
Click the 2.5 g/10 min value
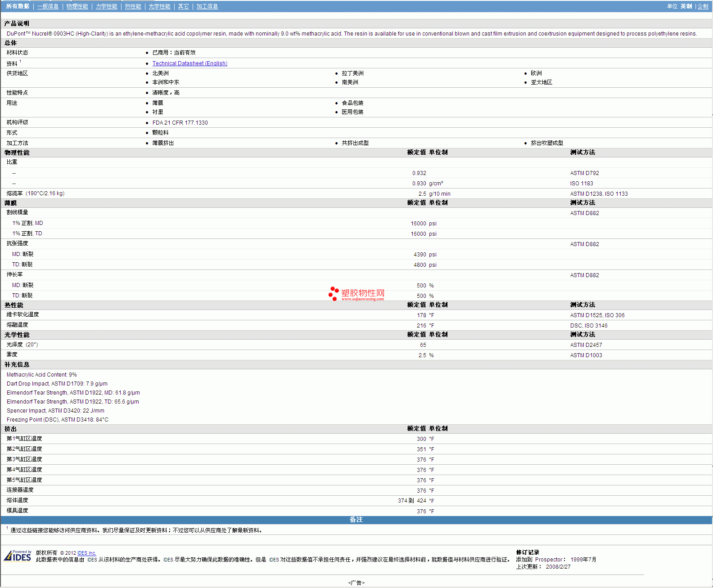[x=434, y=194]
